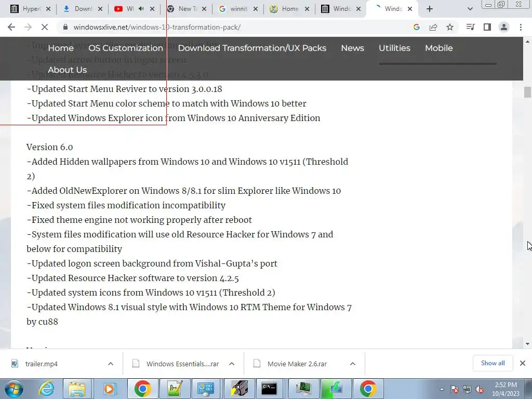532x399 pixels.
Task: Expand the tab search chevron
Action: (x=470, y=9)
